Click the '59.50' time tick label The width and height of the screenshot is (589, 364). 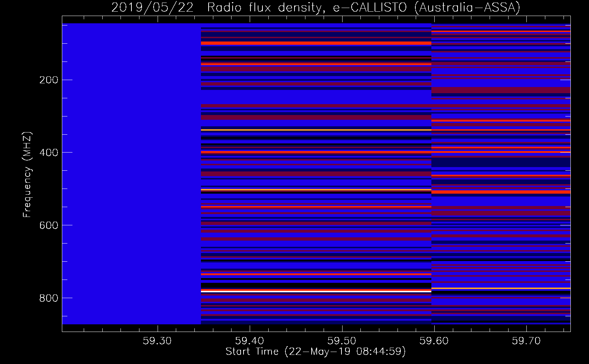[x=341, y=341]
